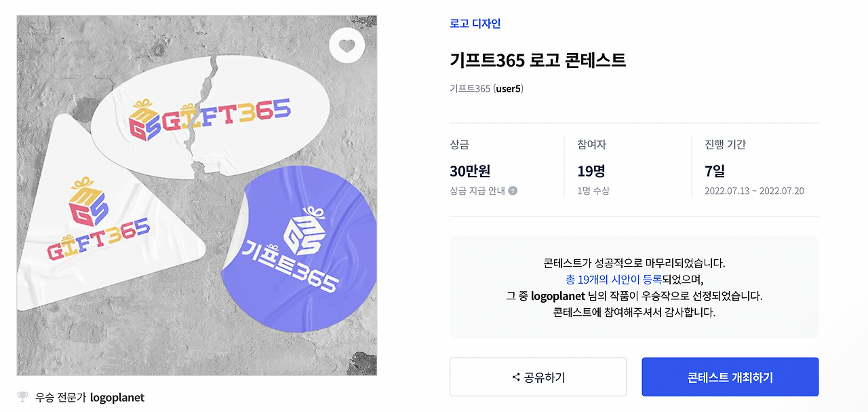Toggle the heart favorite icon on the thumbnail
The image size is (868, 412).
point(347,45)
